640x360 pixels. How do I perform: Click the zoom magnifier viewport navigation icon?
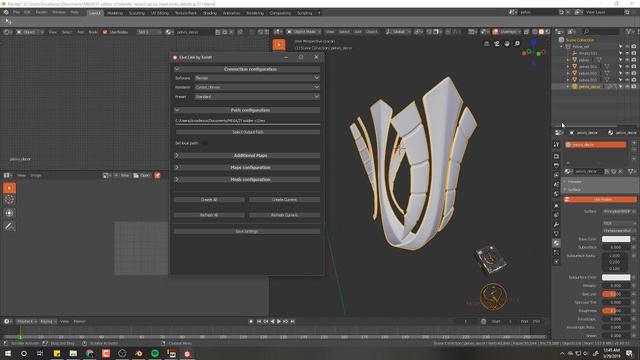pos(517,44)
